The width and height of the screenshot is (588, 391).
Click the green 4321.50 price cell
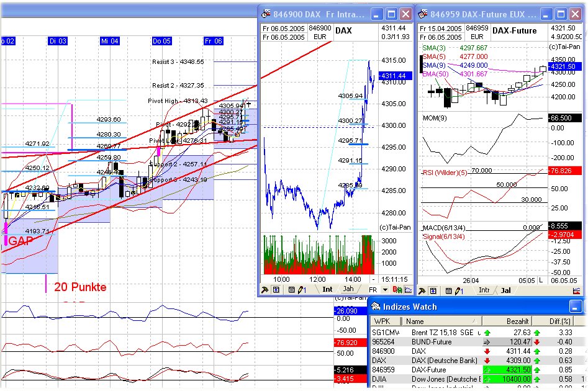point(507,370)
